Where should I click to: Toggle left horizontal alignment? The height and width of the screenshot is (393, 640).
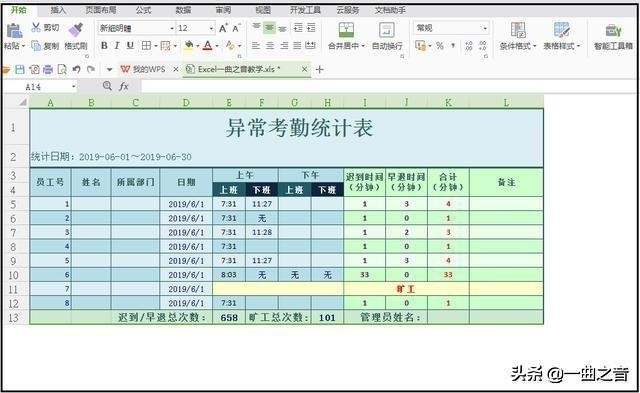point(256,46)
